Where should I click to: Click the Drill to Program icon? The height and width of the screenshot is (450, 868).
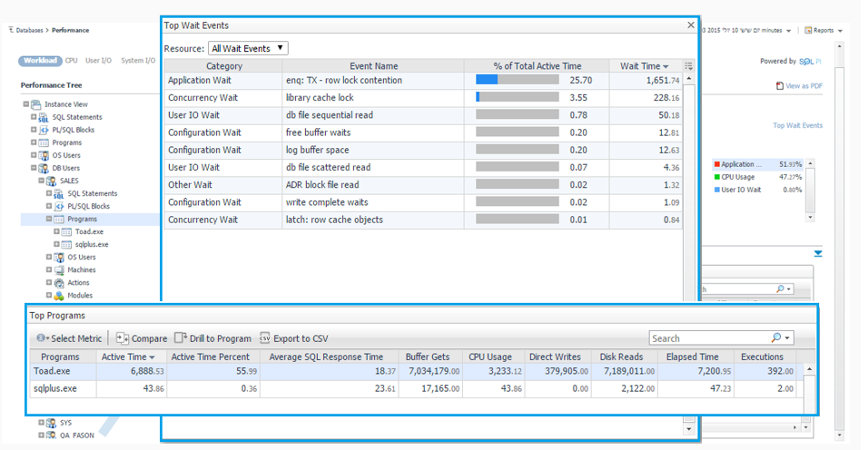181,338
